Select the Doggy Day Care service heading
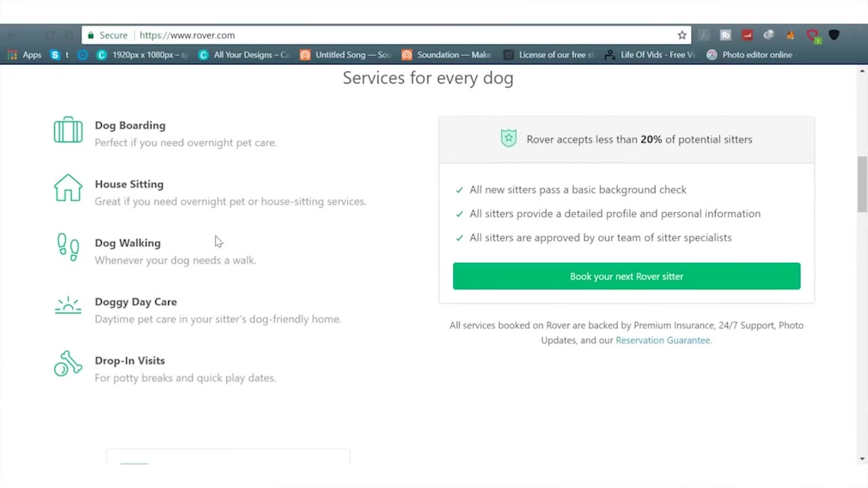This screenshot has height=488, width=868. (x=136, y=302)
